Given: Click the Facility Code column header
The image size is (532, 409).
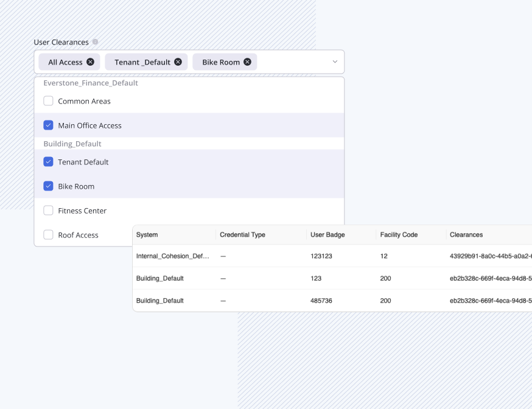Looking at the screenshot, I should (399, 235).
